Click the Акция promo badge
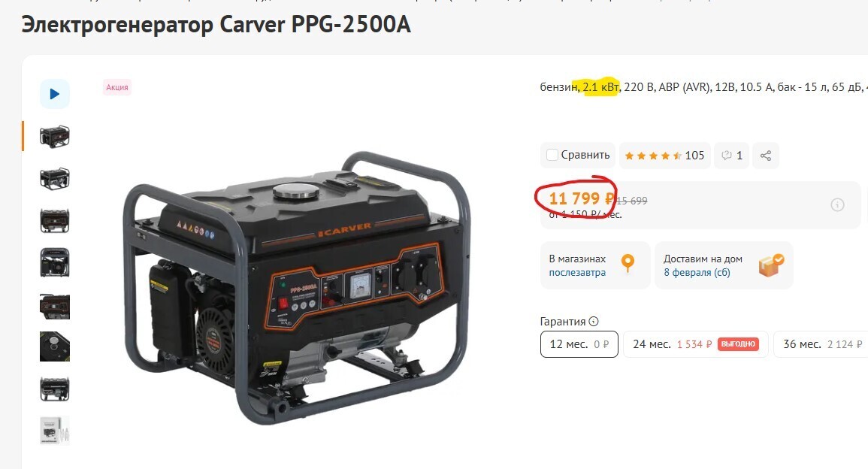 tap(116, 87)
